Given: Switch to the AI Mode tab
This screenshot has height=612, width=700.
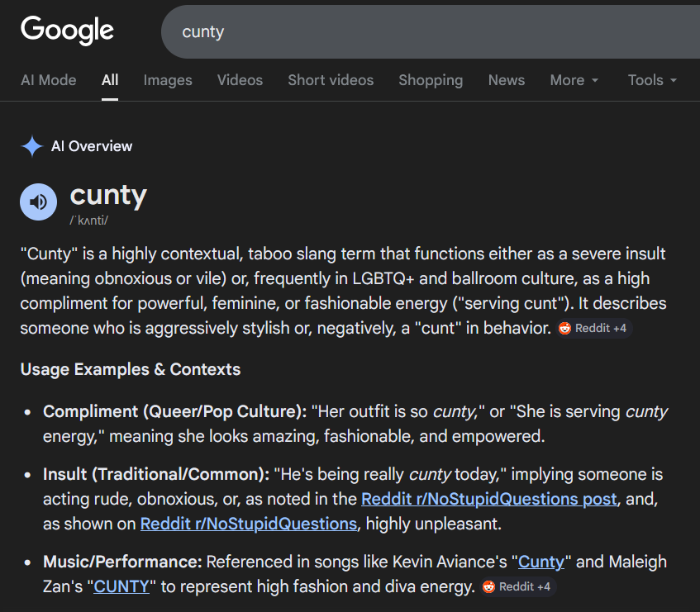Looking at the screenshot, I should (x=48, y=80).
